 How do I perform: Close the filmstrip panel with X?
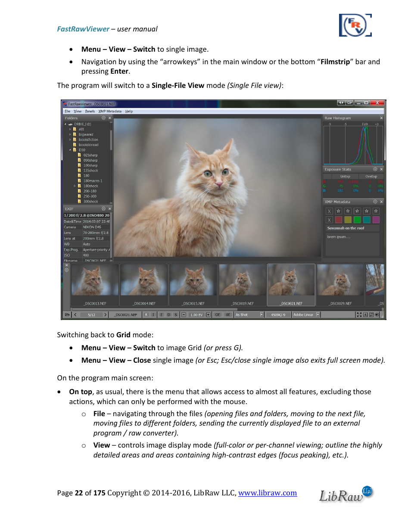tap(67, 265)
